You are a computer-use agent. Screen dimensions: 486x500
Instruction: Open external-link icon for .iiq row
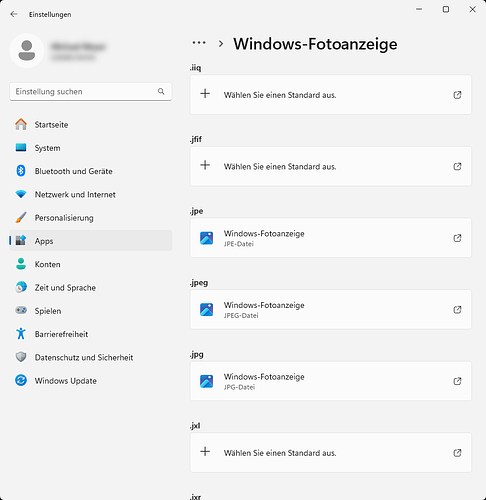457,95
